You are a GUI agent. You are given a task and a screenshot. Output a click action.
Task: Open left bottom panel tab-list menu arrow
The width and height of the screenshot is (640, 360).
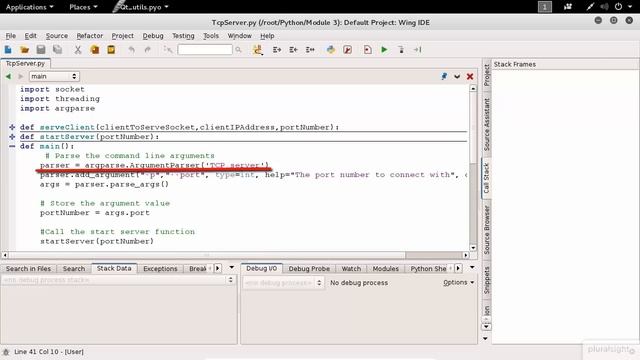(x=231, y=268)
